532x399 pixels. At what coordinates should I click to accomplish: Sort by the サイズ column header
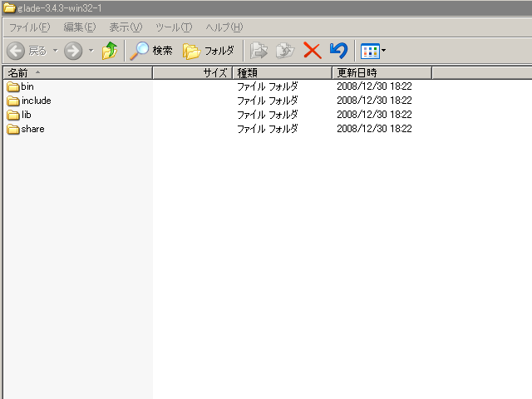(192, 73)
